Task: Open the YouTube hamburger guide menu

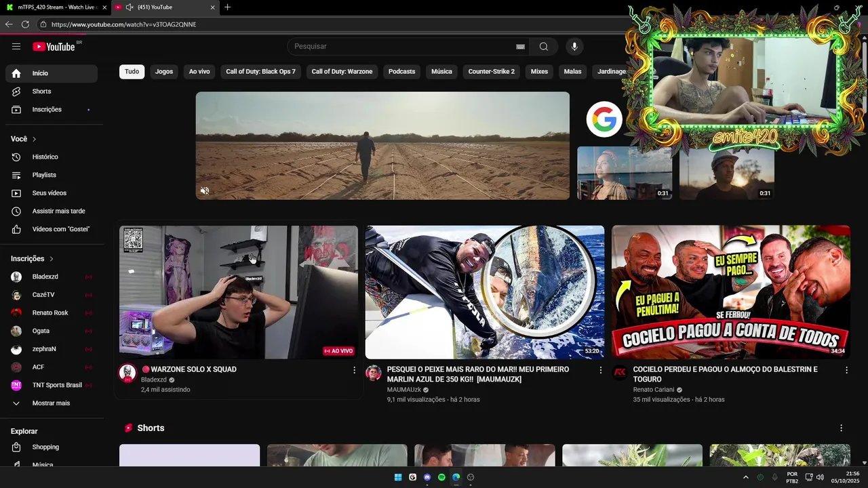Action: point(16,46)
